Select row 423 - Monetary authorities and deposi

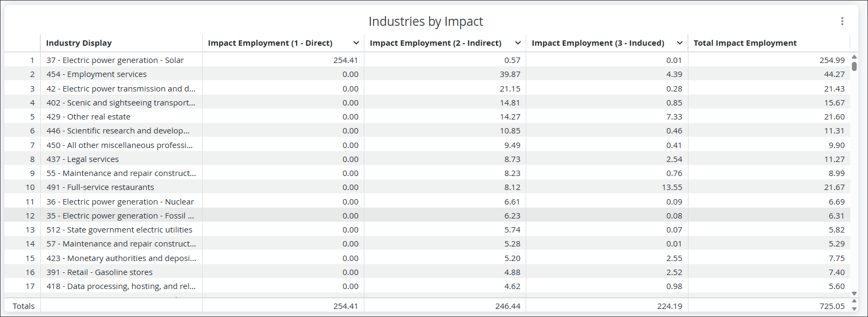pos(427,258)
